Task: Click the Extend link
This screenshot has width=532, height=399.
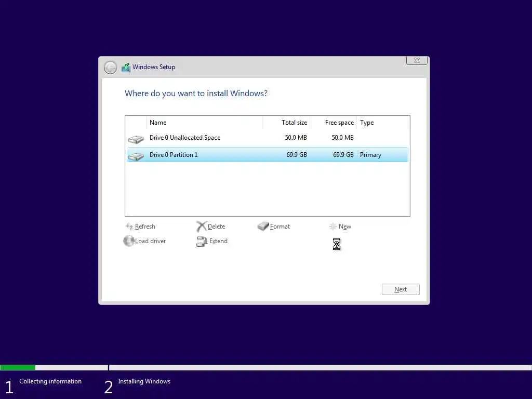Action: point(218,241)
